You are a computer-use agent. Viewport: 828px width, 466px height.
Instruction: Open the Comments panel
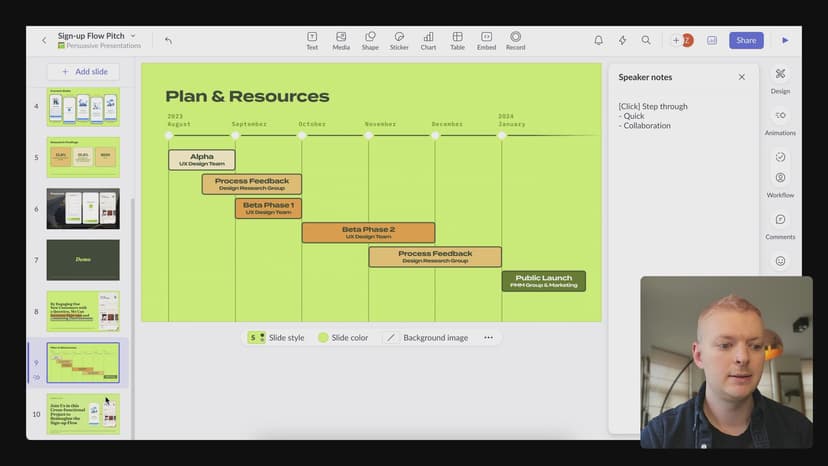[780, 225]
